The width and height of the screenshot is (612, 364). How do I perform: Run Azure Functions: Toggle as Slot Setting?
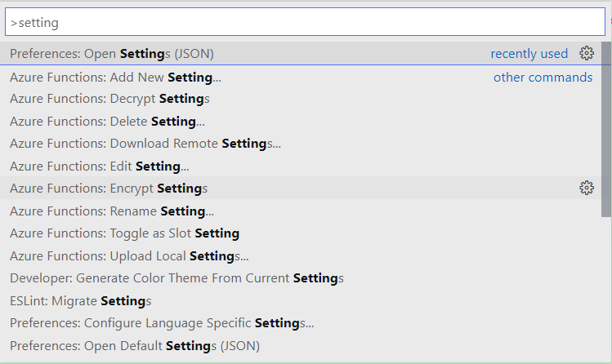click(x=301, y=233)
